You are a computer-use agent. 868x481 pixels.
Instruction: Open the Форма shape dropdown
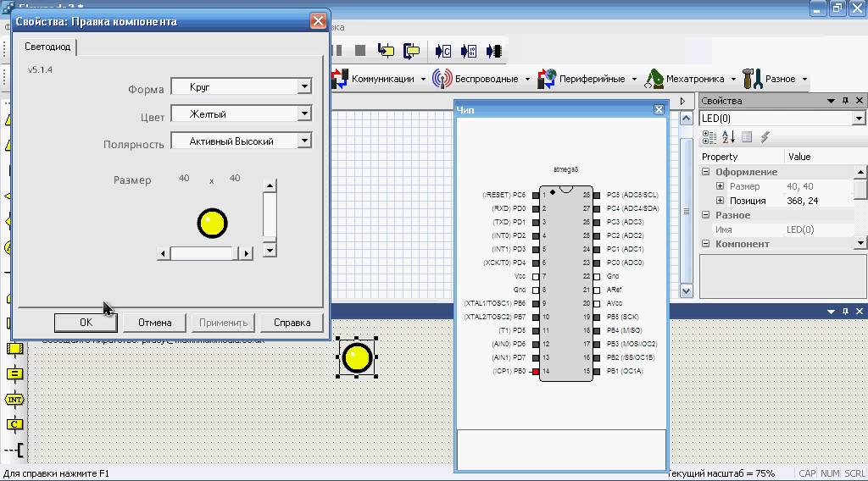click(x=304, y=86)
